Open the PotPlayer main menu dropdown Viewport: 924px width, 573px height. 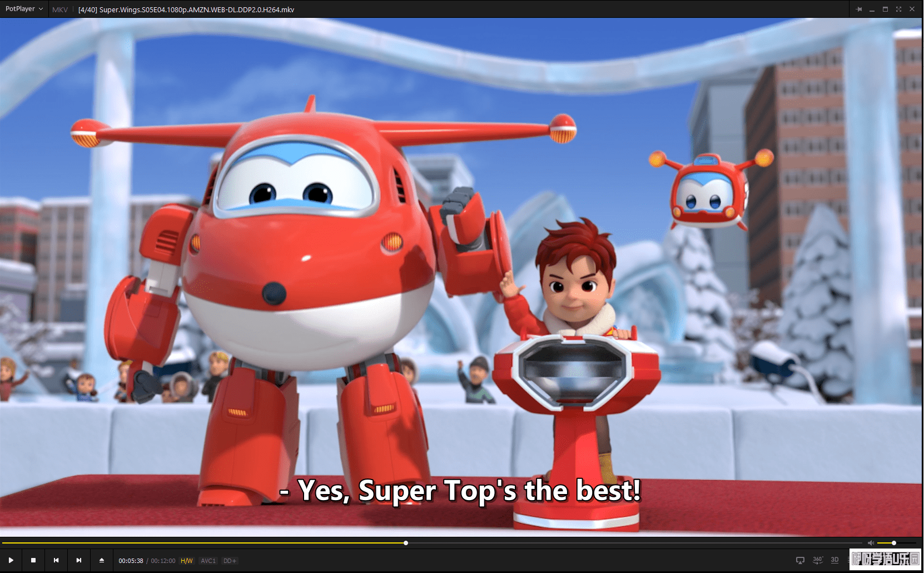coord(24,9)
